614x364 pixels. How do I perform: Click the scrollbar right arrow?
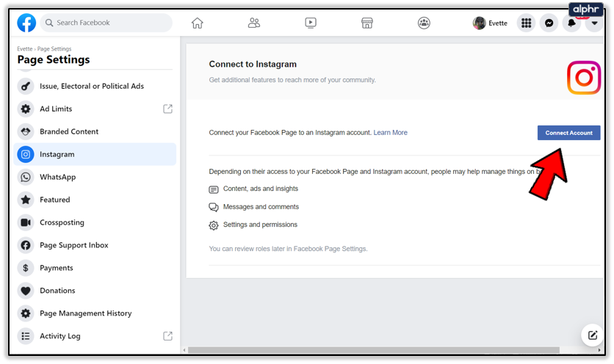coord(599,350)
